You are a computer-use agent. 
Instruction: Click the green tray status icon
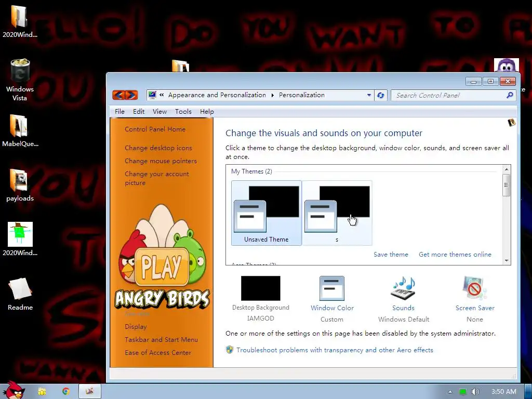pyautogui.click(x=462, y=392)
